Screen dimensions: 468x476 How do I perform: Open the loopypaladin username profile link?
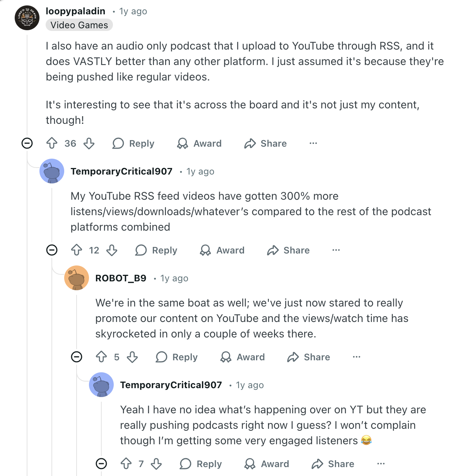(75, 11)
